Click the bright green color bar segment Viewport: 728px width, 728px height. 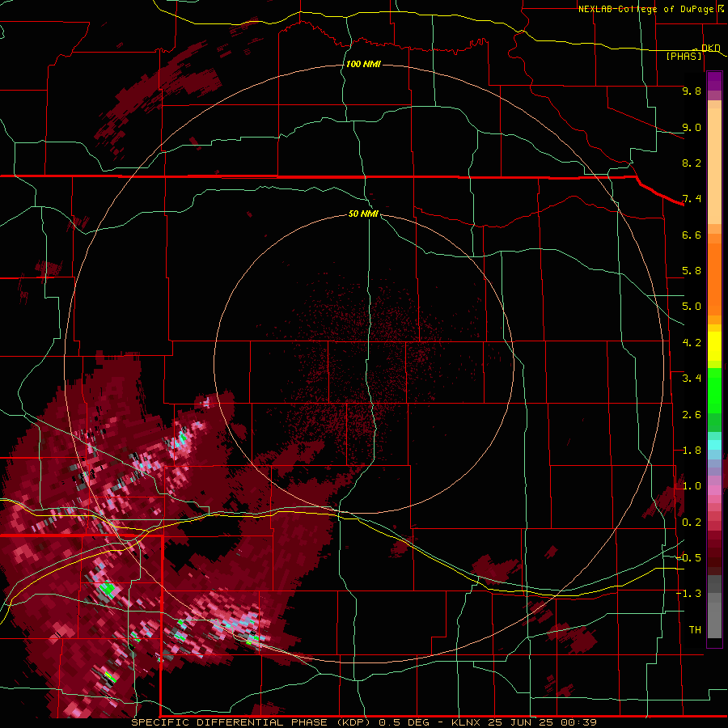click(x=714, y=390)
